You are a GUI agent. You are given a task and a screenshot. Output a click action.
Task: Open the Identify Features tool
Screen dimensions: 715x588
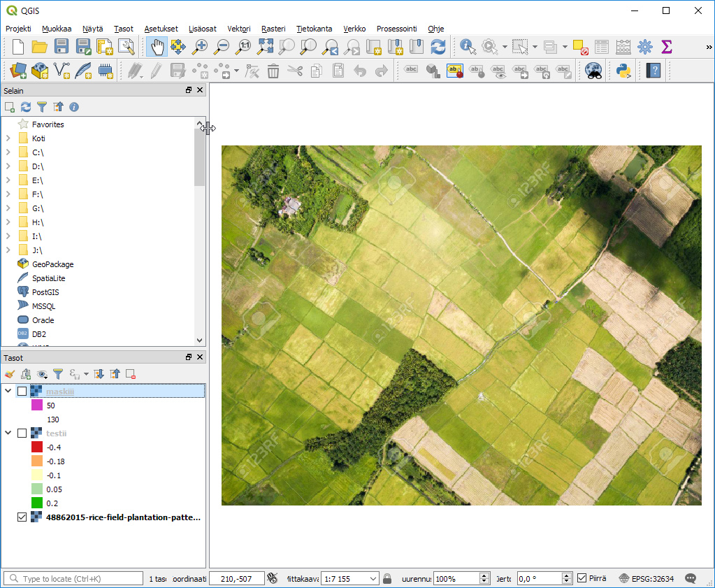[x=466, y=46]
